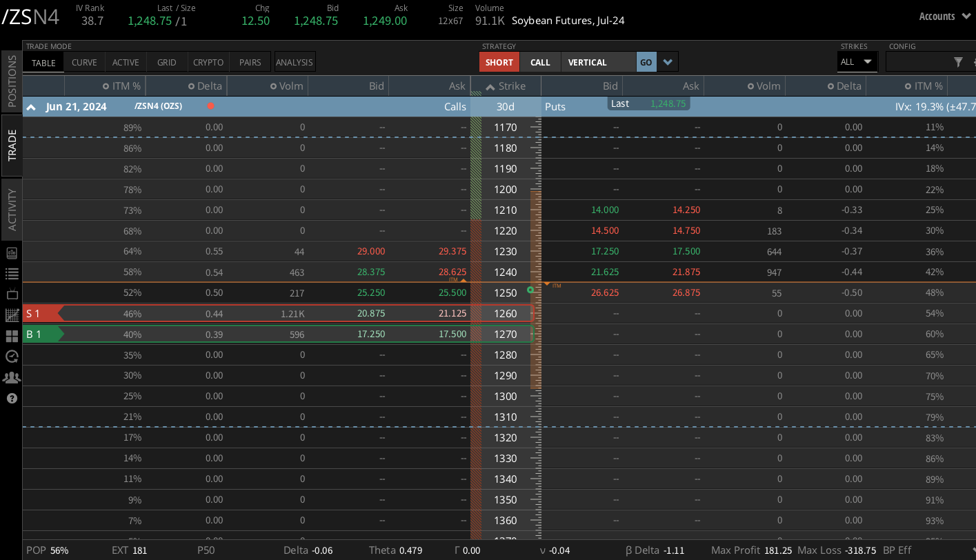Switch to TABLE trade mode

(x=43, y=62)
